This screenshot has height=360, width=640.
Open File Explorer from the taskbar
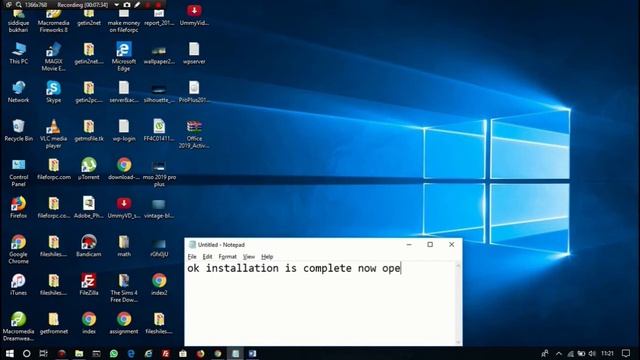point(79,353)
